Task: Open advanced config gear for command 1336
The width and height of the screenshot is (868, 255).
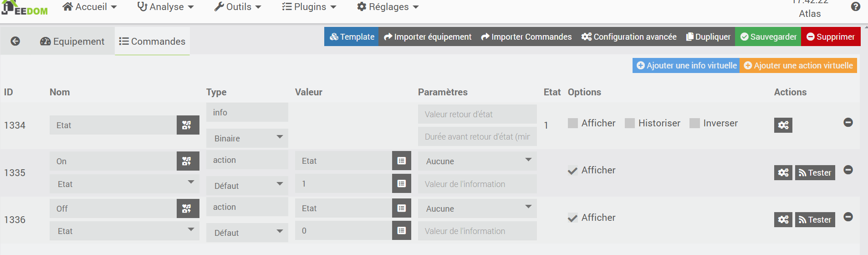Action: pyautogui.click(x=783, y=220)
